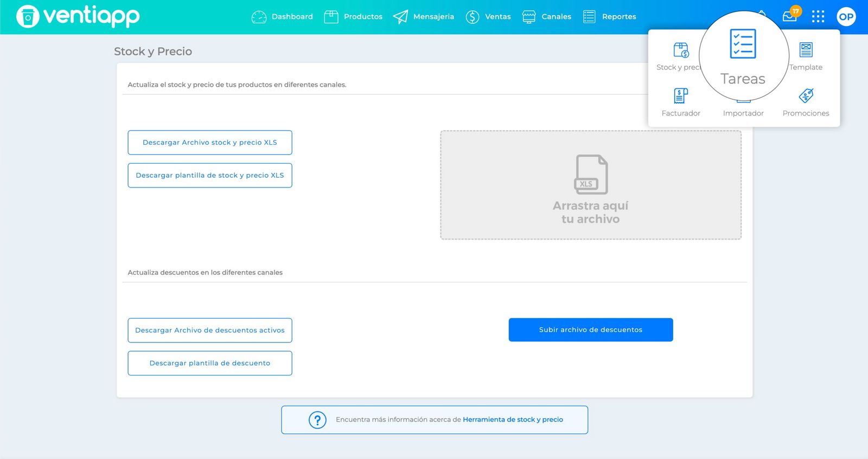This screenshot has height=459, width=868.
Task: Open the Canales section
Action: pos(547,17)
